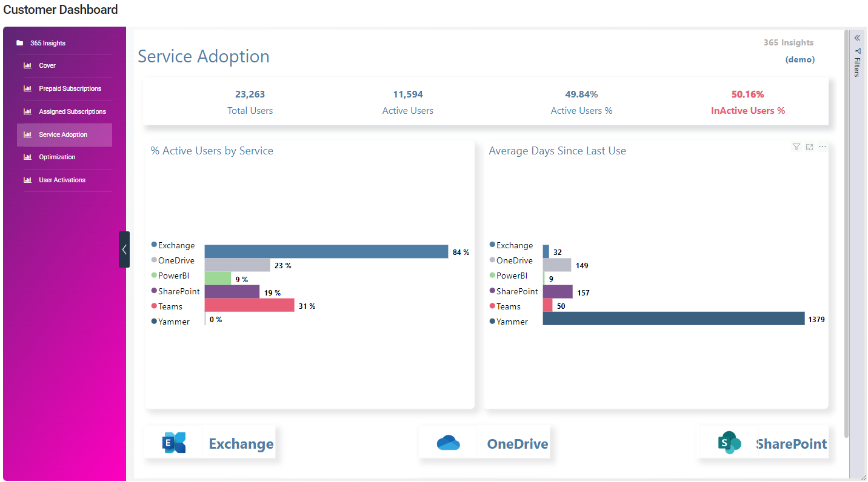The width and height of the screenshot is (868, 482).
Task: Open the 365 Insights folder
Action: tap(48, 43)
